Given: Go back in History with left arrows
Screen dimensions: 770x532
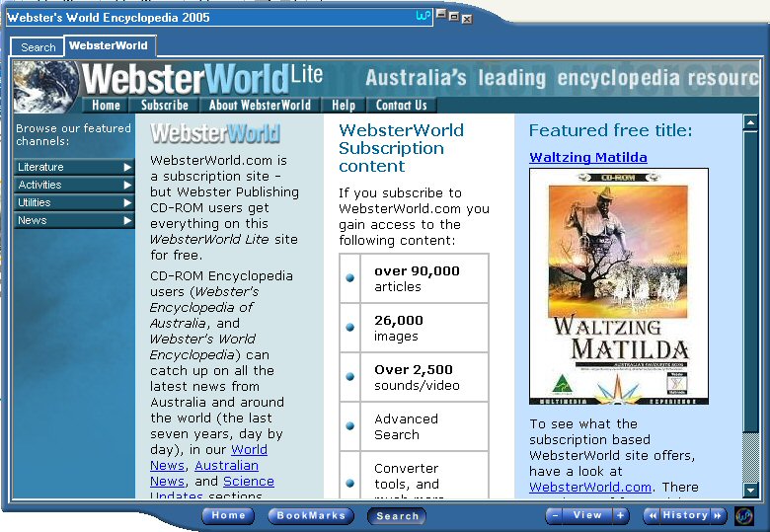Looking at the screenshot, I should coord(653,516).
